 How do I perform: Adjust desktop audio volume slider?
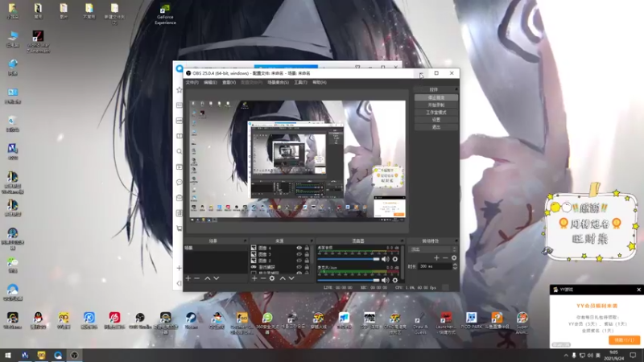[349, 259]
